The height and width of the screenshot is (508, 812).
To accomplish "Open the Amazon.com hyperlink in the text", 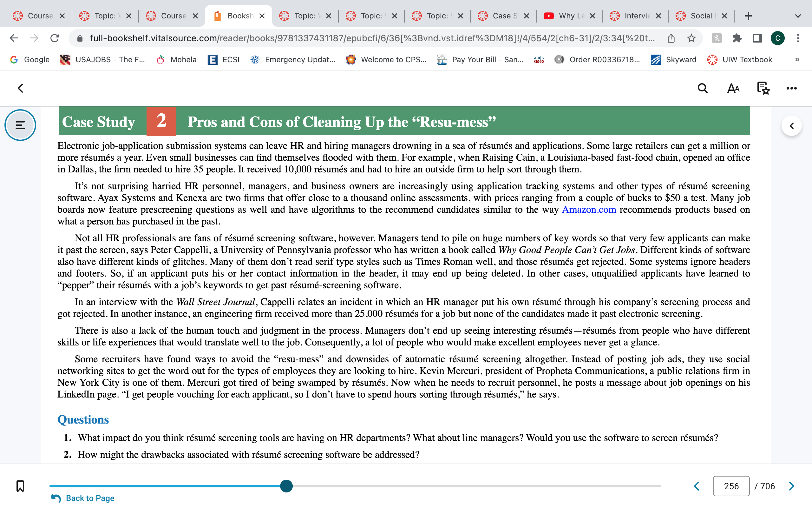I will pyautogui.click(x=589, y=210).
